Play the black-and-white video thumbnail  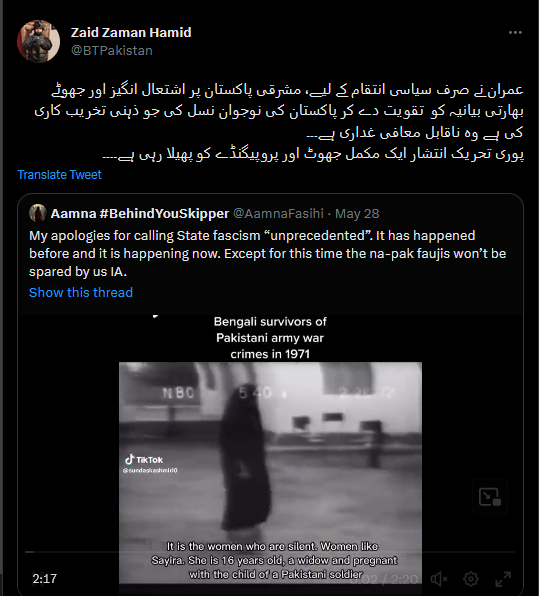(270, 471)
